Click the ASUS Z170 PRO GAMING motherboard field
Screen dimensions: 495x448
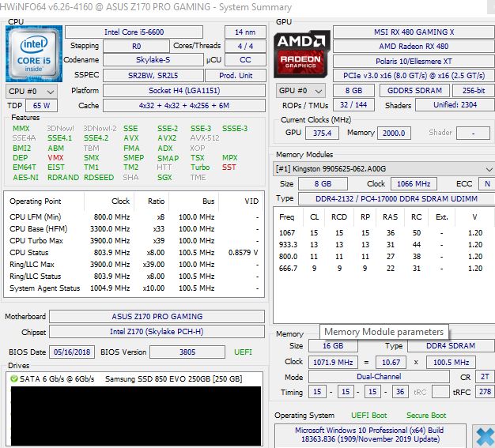pyautogui.click(x=157, y=316)
